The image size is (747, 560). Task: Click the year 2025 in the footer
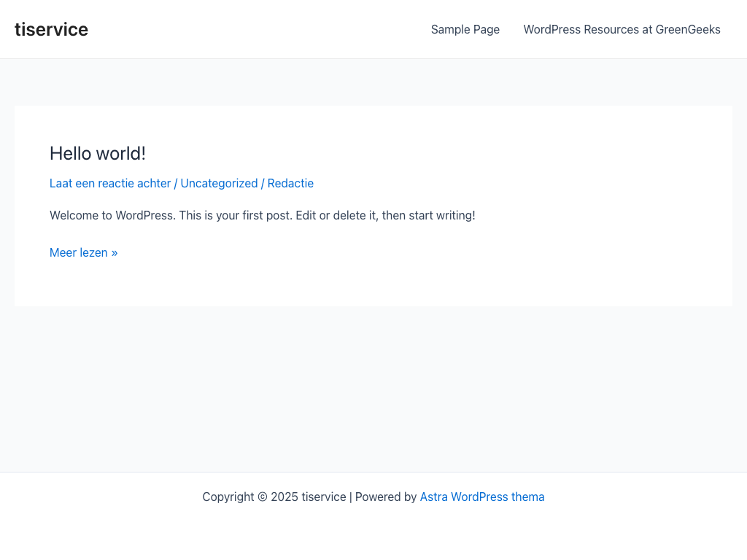point(285,497)
